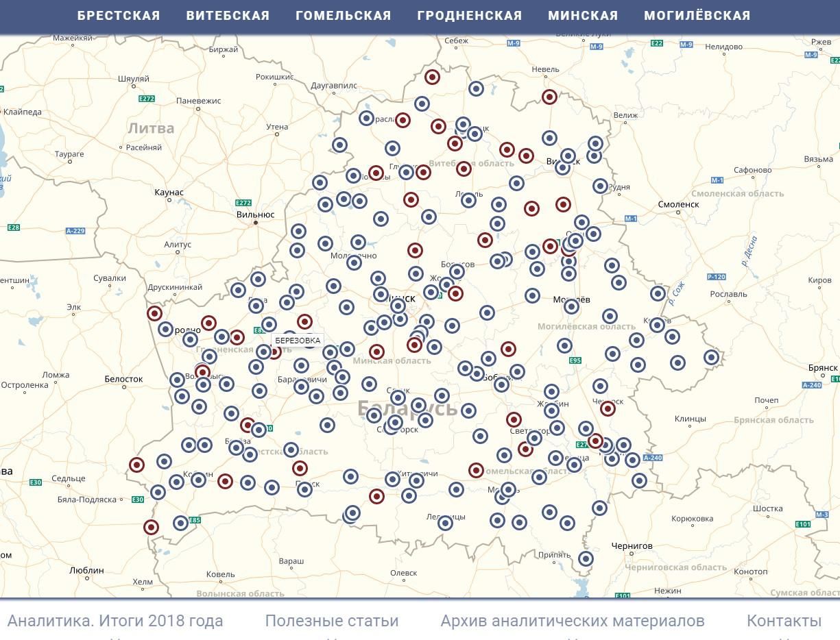Switch to the Витебская region tab
The height and width of the screenshot is (640, 840).
click(228, 15)
